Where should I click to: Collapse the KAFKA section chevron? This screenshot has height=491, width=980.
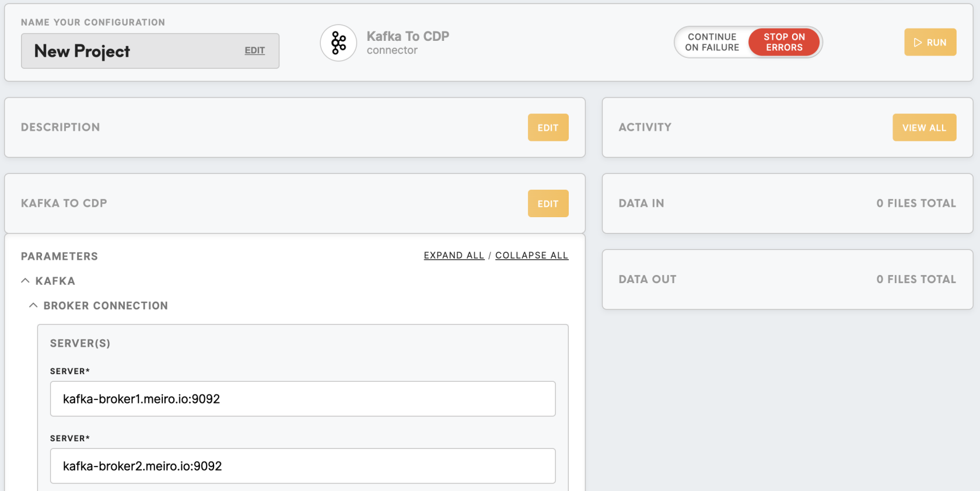click(25, 281)
